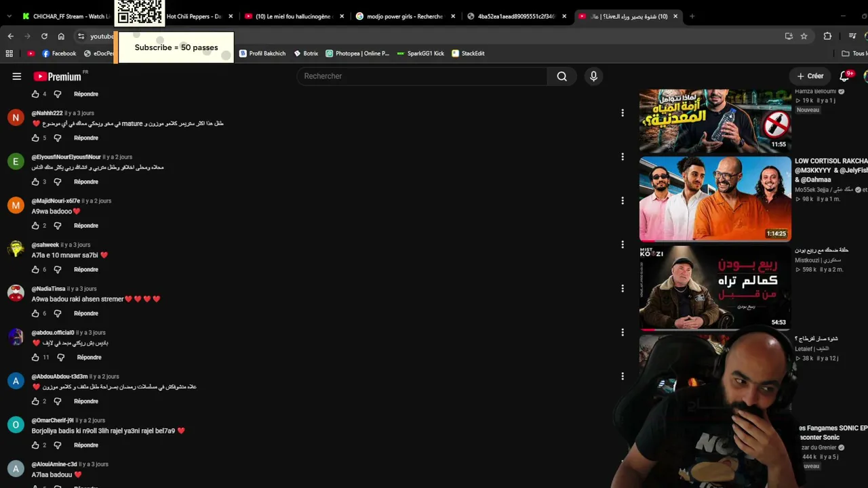The image size is (868, 488).
Task: Play the 11:55 mineral water video thumbnail
Action: pyautogui.click(x=715, y=121)
